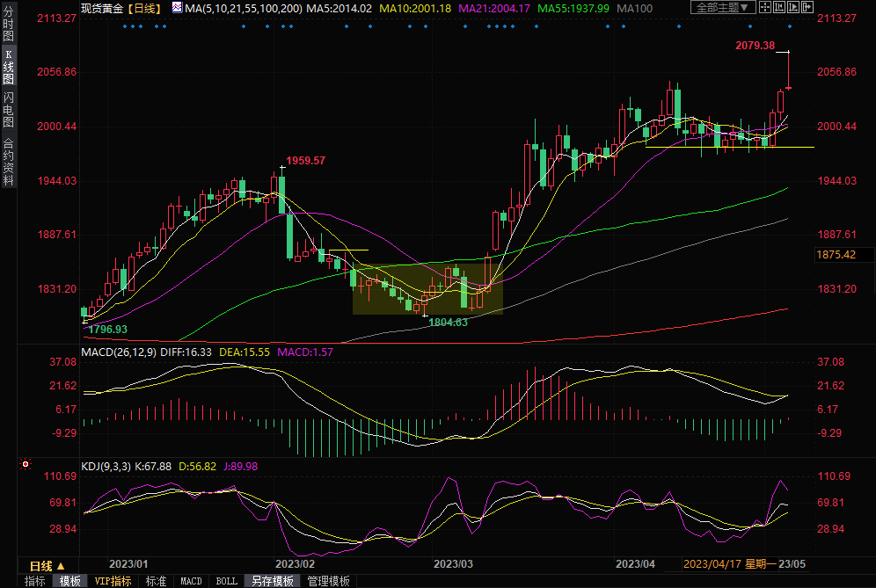
Task: Expand the 日线 period selector at bottom-left
Action: tap(47, 565)
